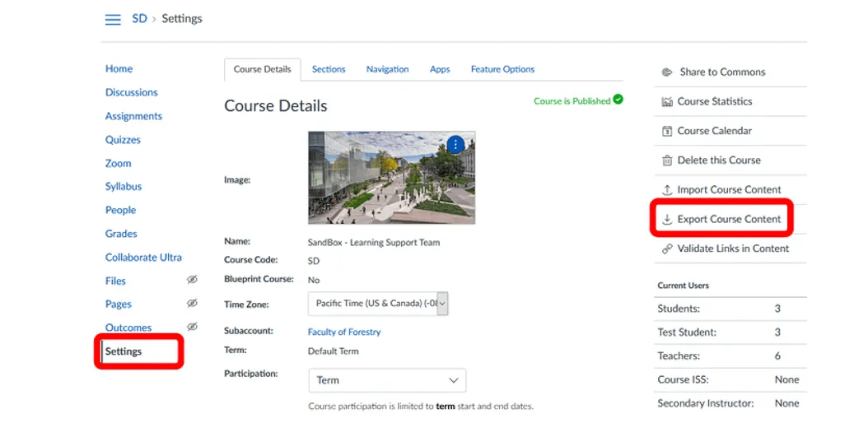Click the SD breadcrumb link
Image resolution: width=868 pixels, height=423 pixels.
tap(139, 19)
